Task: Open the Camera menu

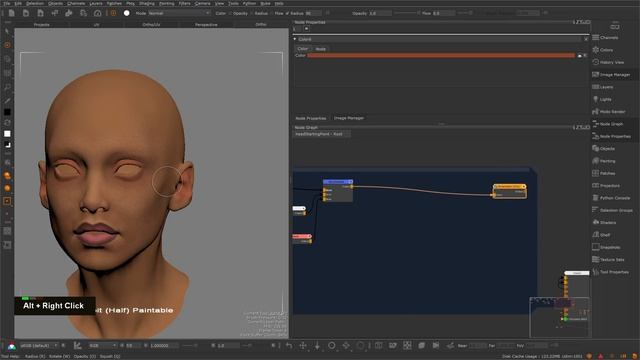Action: click(x=202, y=3)
